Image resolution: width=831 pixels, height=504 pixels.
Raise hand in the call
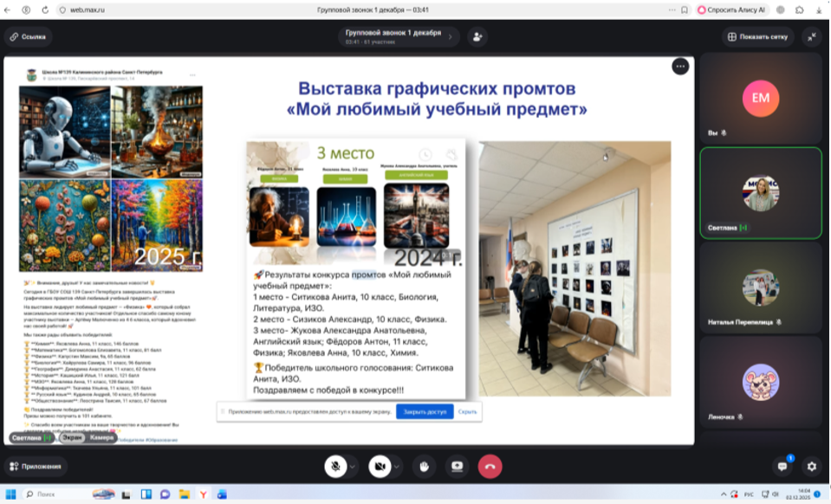pos(424,467)
